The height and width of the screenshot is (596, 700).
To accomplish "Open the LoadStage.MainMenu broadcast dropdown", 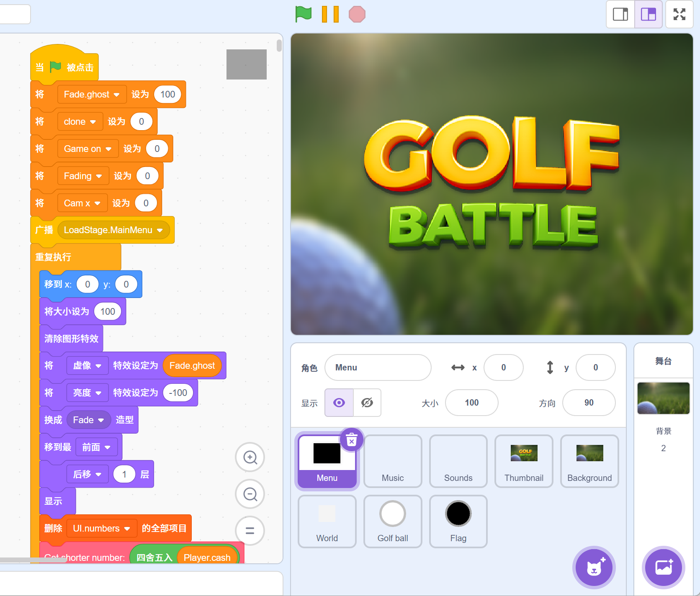I will (x=160, y=230).
